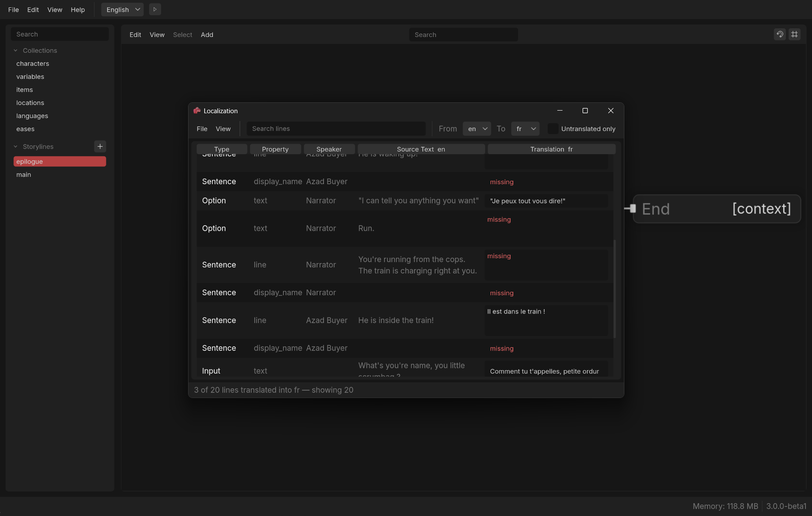This screenshot has width=812, height=516.
Task: Add a new storyline with the plus button
Action: [x=100, y=146]
